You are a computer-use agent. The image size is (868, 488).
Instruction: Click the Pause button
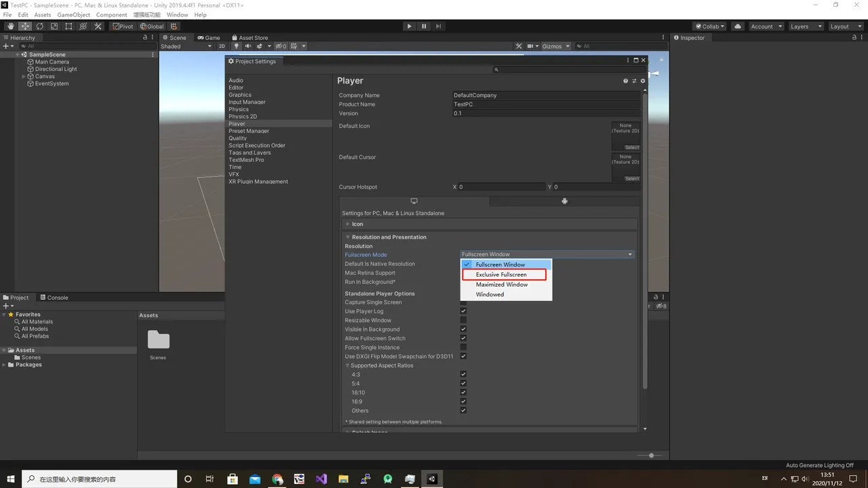pos(424,26)
